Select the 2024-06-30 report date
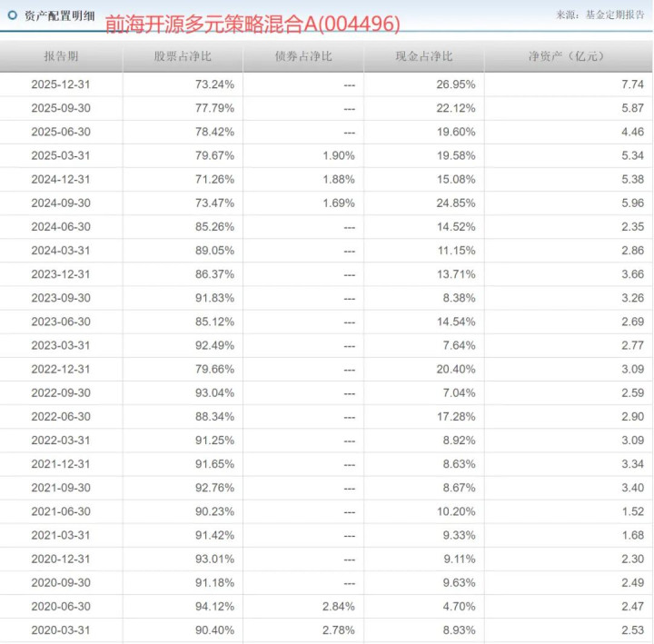654x644 pixels. click(x=61, y=227)
